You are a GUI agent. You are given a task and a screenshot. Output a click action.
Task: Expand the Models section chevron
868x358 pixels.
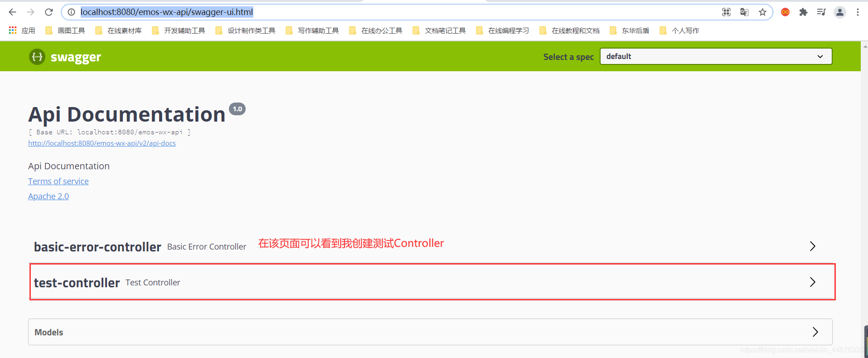(x=815, y=332)
